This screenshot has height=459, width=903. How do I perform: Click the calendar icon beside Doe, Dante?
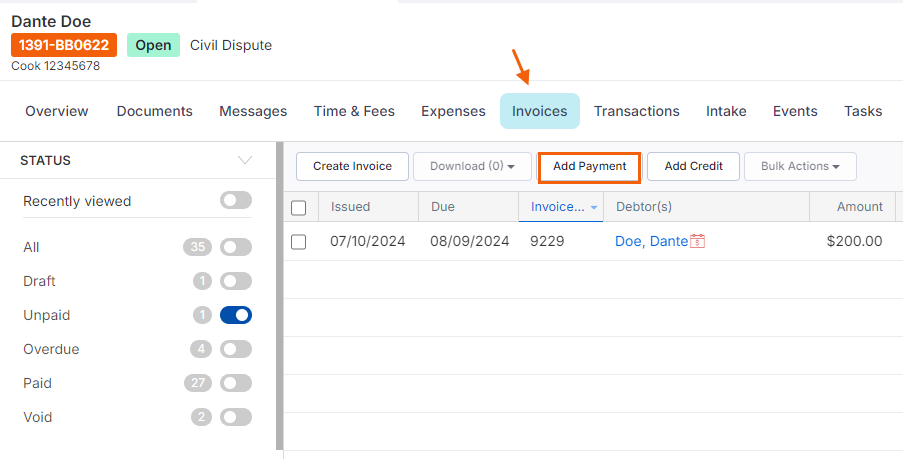(698, 241)
